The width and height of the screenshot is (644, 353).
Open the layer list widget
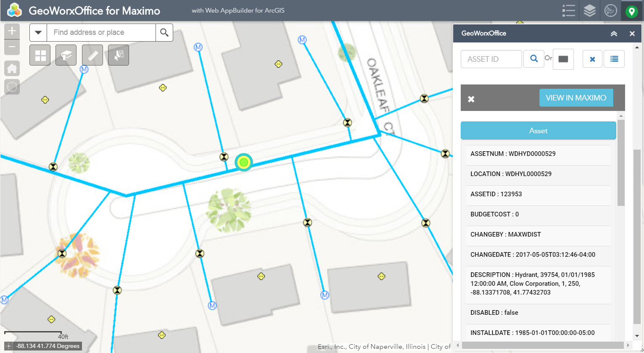coord(590,11)
